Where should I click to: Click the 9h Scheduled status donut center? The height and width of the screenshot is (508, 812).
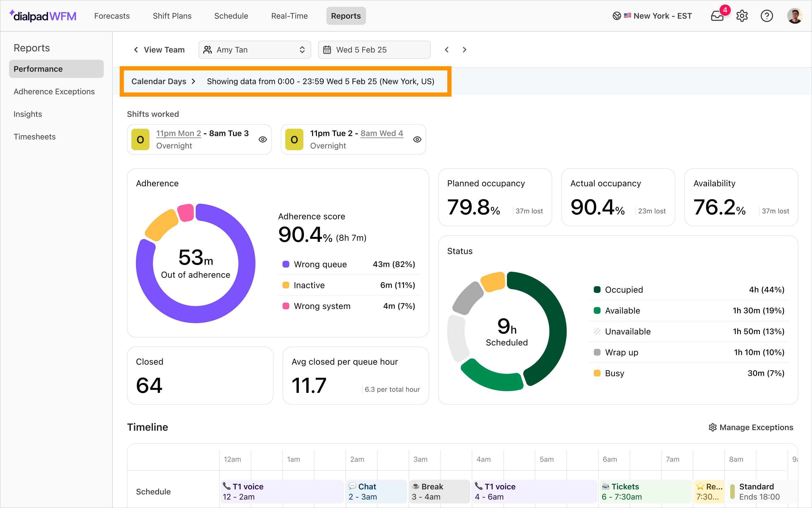click(x=507, y=331)
